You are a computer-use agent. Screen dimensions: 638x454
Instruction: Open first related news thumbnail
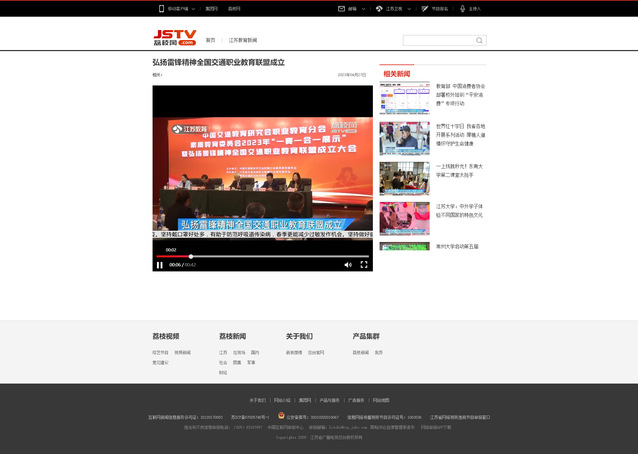click(x=404, y=98)
